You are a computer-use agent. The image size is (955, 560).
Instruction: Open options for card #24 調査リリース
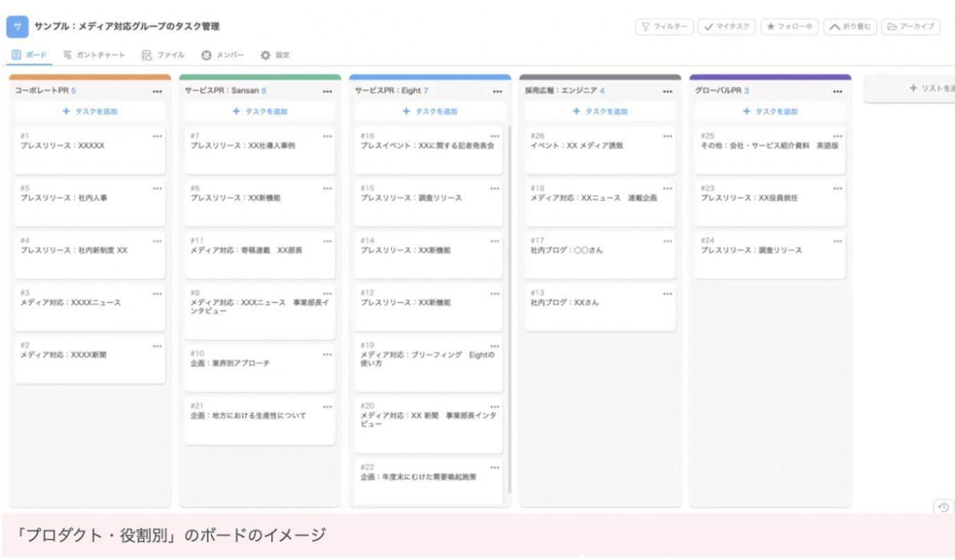(838, 240)
